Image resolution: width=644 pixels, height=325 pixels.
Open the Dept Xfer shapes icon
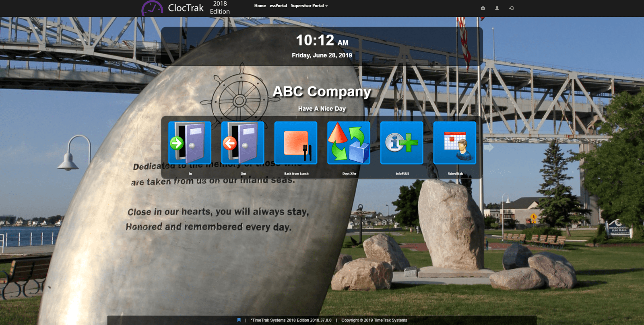(x=349, y=143)
